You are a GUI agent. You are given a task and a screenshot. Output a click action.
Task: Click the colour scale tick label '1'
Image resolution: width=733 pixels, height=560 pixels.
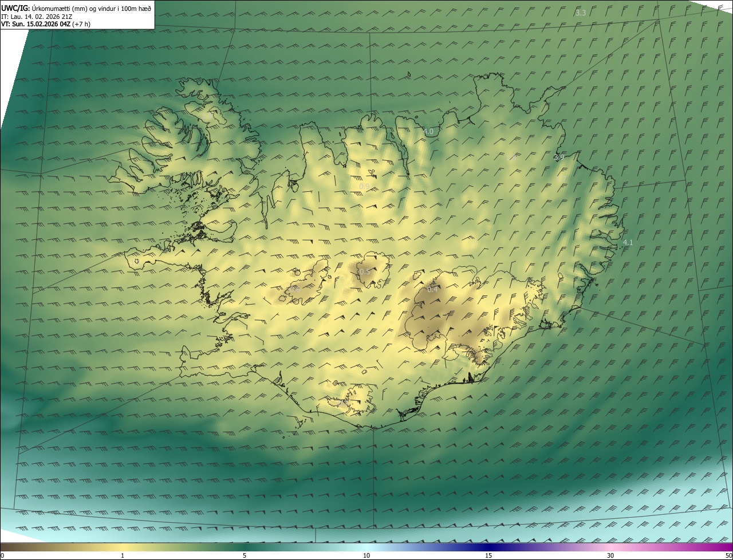coord(123,555)
